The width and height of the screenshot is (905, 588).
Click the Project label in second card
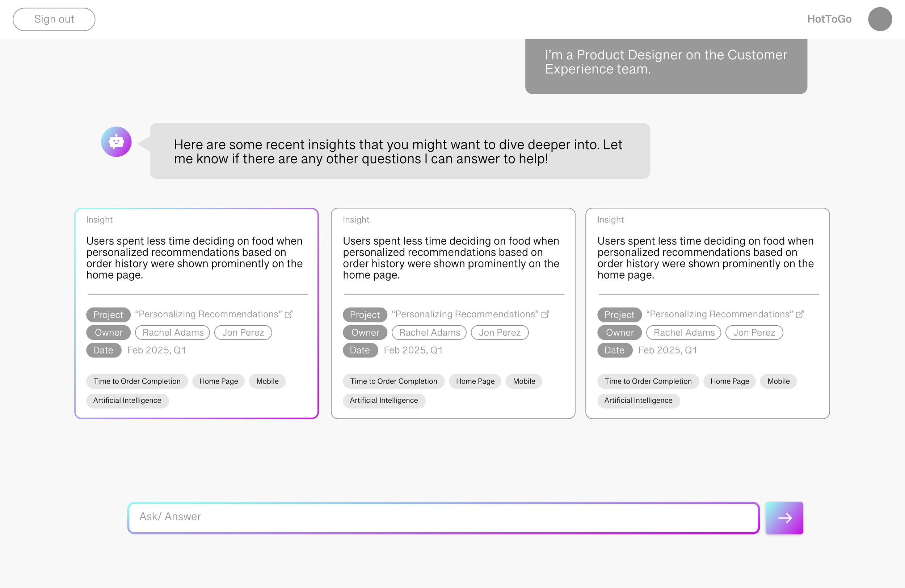365,315
